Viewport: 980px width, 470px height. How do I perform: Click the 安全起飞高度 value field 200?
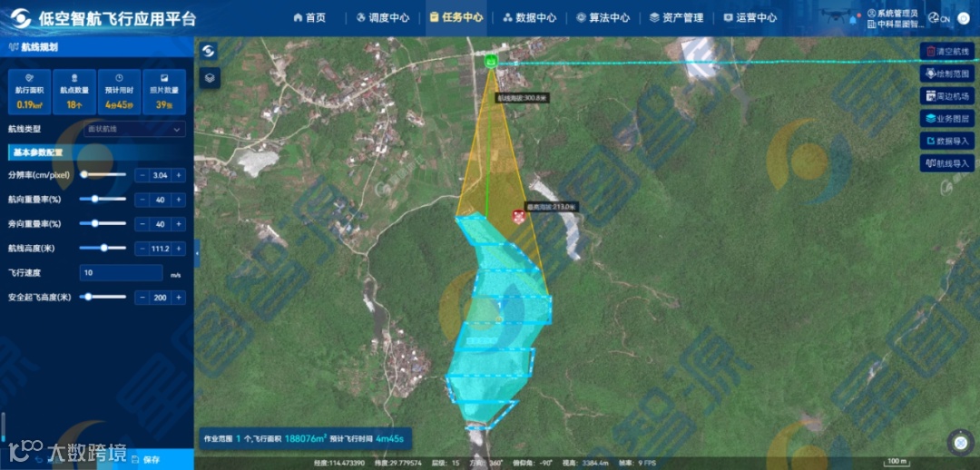(x=160, y=298)
